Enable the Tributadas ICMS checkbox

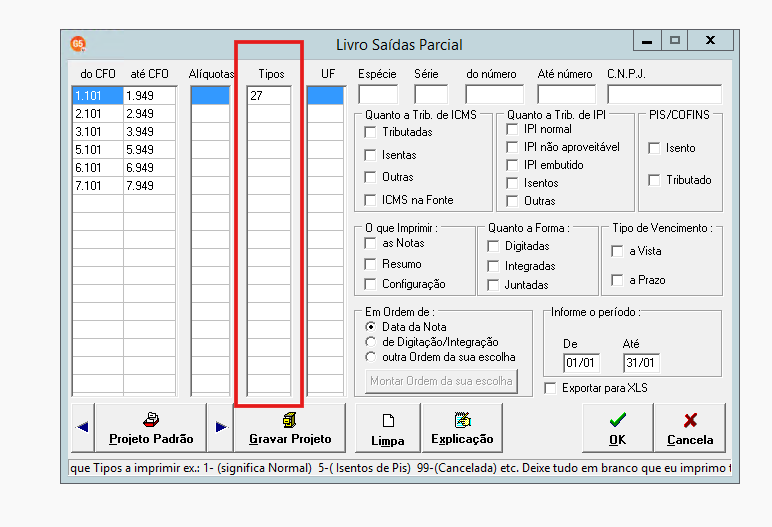pyautogui.click(x=370, y=132)
